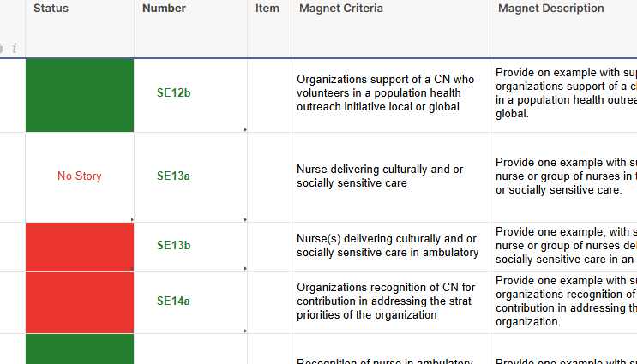Image resolution: width=637 pixels, height=364 pixels.
Task: Click the overflow triangle in SE14a Number cell
Action: 245,331
